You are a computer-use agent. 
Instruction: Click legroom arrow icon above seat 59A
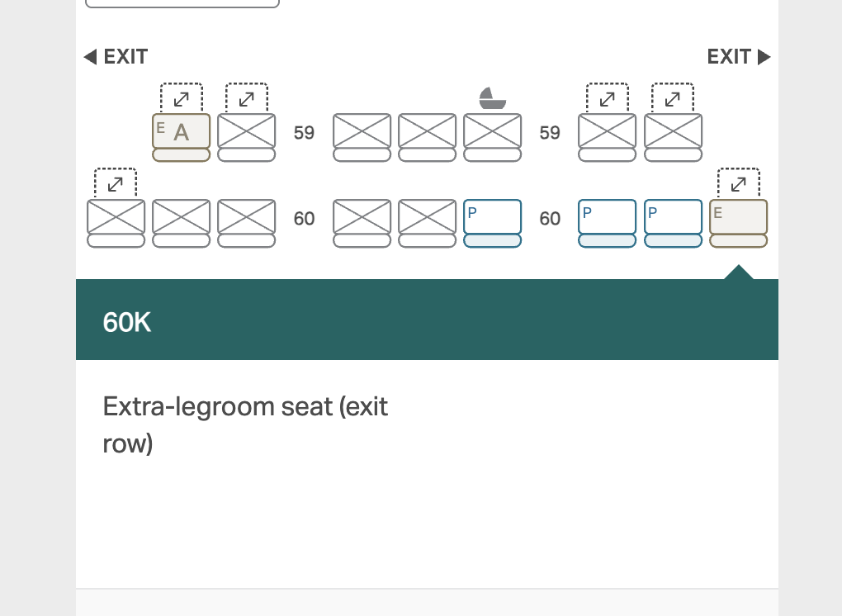182,98
